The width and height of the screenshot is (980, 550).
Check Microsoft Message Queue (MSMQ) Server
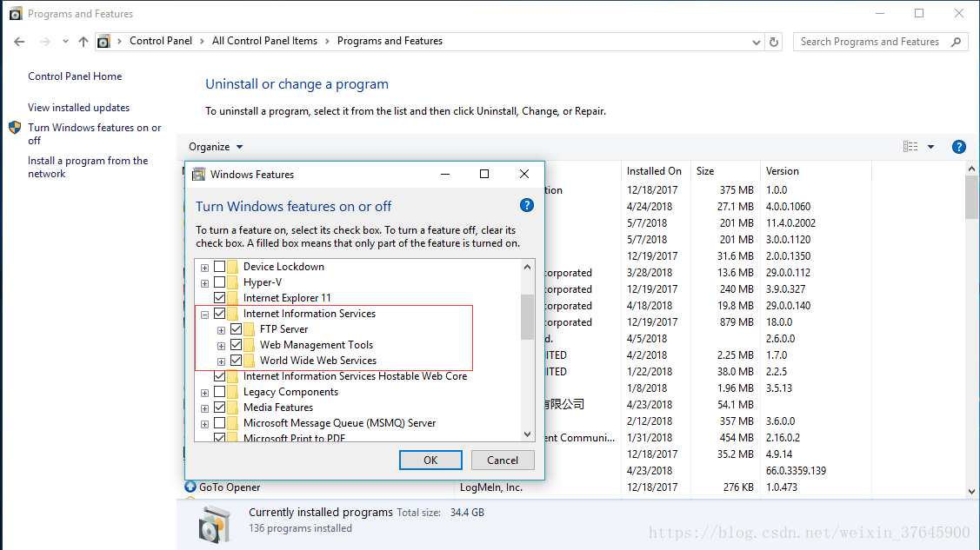[219, 422]
